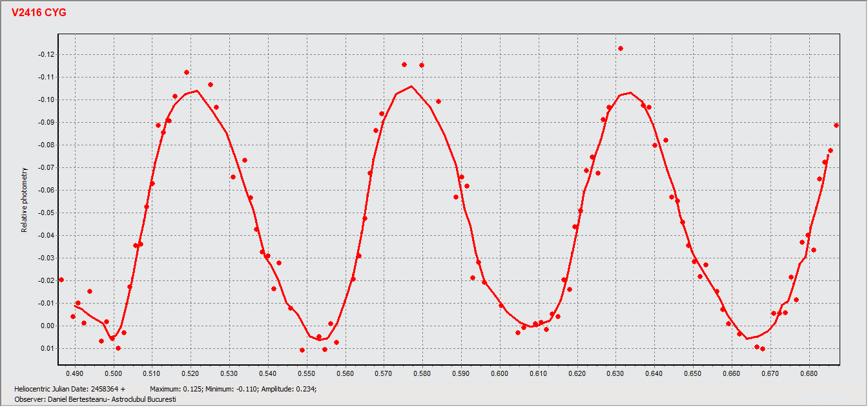Click the rightmost data point on chart

836,125
